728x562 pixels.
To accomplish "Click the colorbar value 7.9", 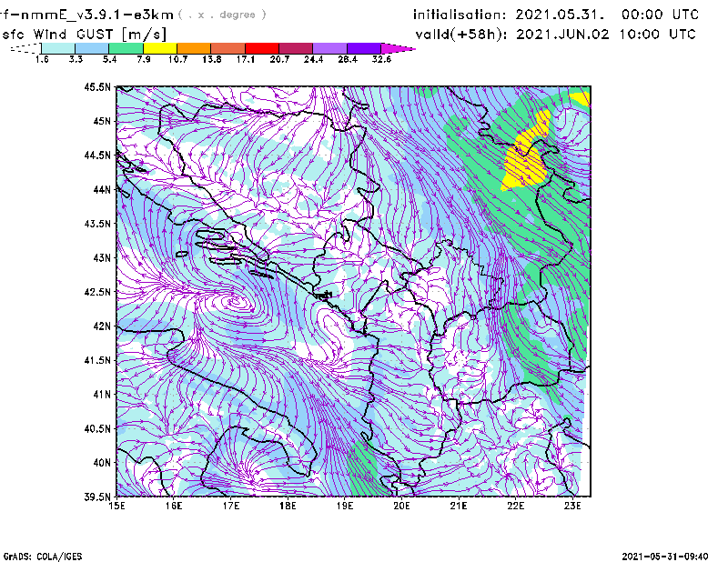I will pos(144,59).
